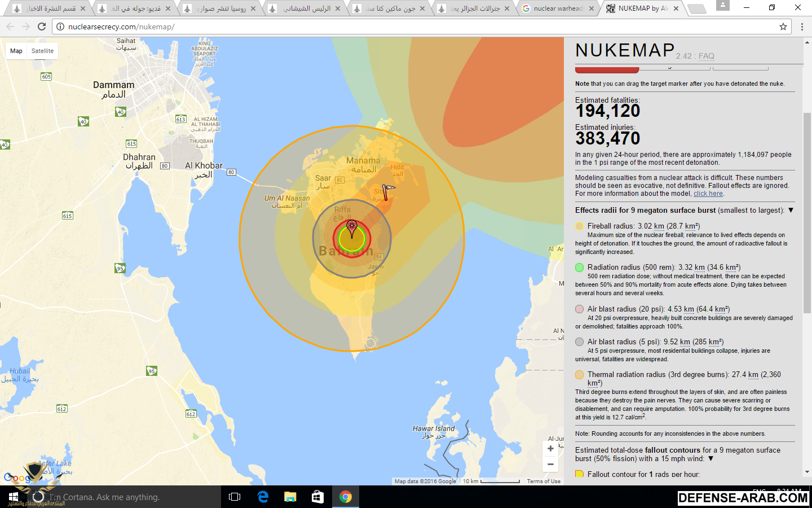Select the Map view type
This screenshot has width=812, height=508.
click(16, 51)
